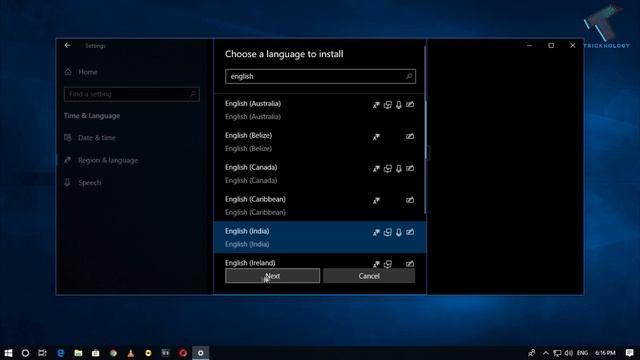Click text-to-speech icon for English (Ireland)
Viewport: 640px width, 360px height.
pos(388,264)
